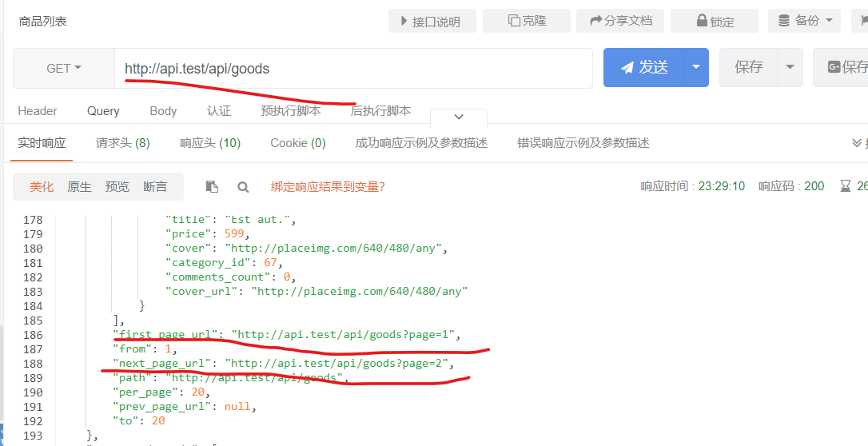Click the 保存 save button

click(x=748, y=67)
